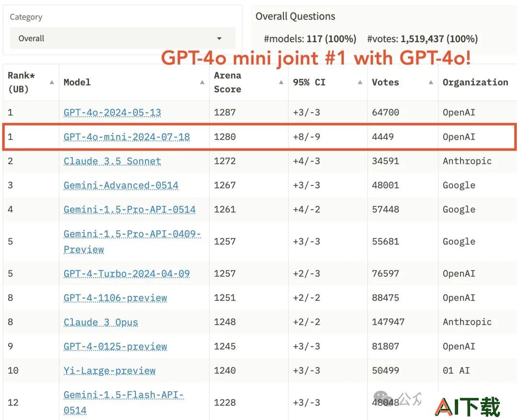The height and width of the screenshot is (420, 517).
Task: Select the vote count 55681
Action: coord(385,241)
